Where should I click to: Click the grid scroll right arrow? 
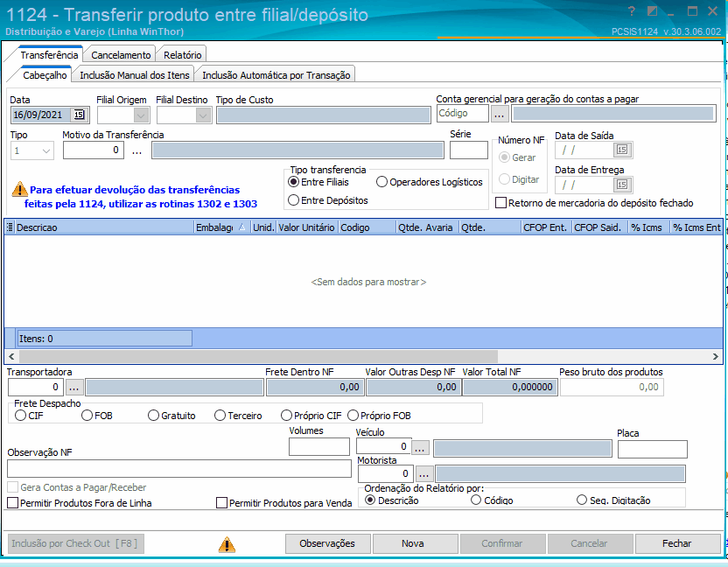[x=716, y=356]
